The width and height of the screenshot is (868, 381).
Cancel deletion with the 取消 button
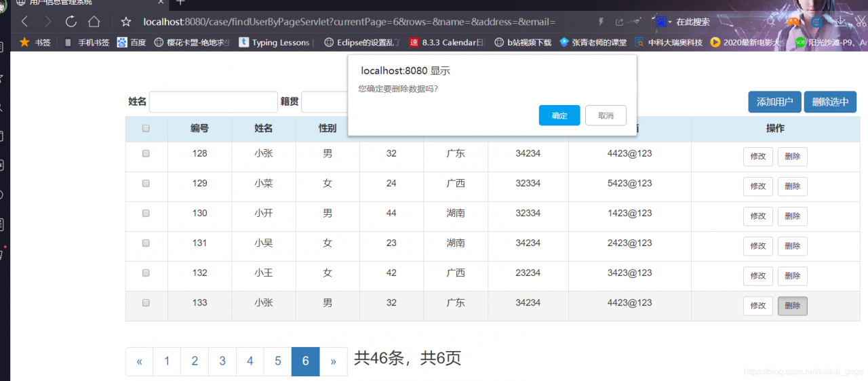coord(606,115)
